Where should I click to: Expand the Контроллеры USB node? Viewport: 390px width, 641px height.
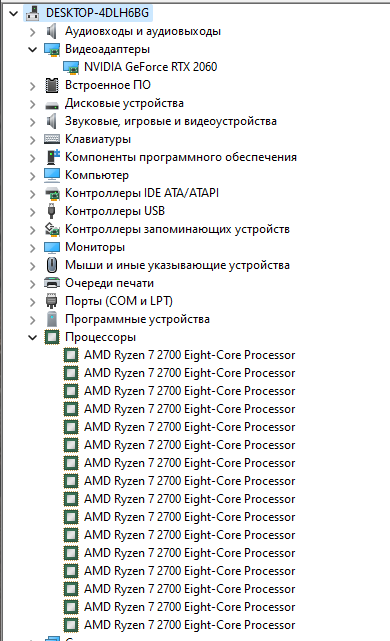pos(33,212)
